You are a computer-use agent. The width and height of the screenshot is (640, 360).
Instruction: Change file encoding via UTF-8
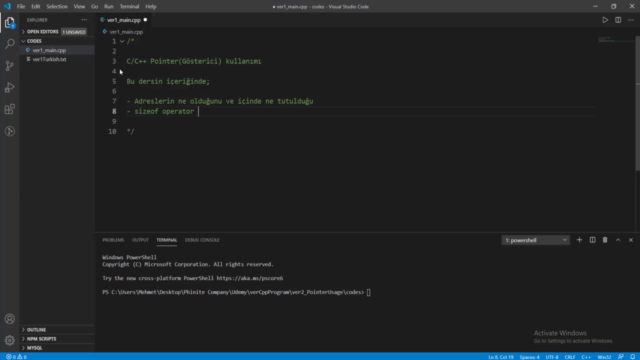click(x=552, y=357)
